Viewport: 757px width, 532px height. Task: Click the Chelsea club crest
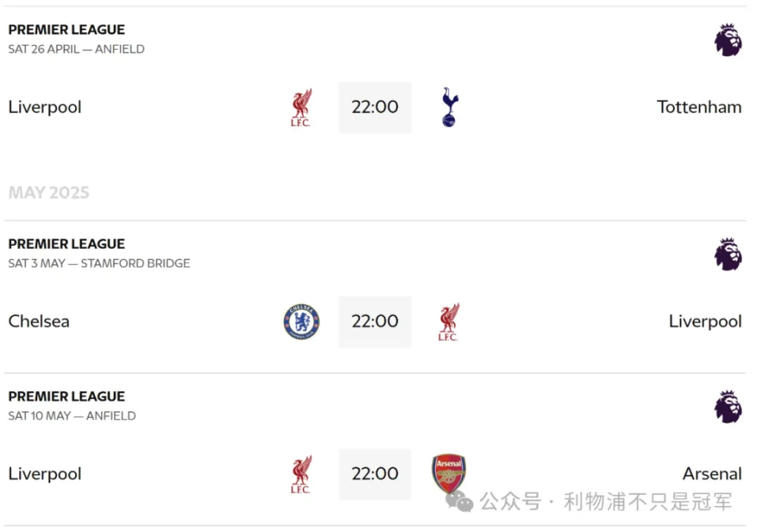click(302, 322)
